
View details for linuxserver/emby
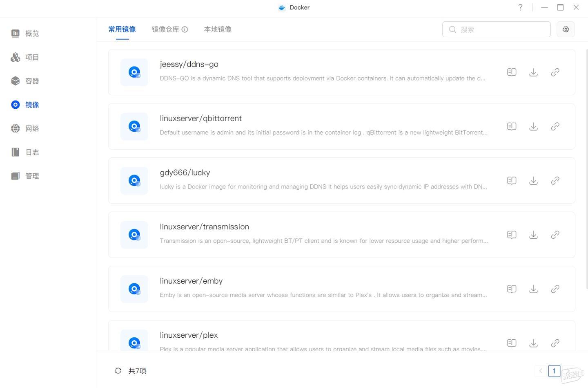click(x=512, y=289)
